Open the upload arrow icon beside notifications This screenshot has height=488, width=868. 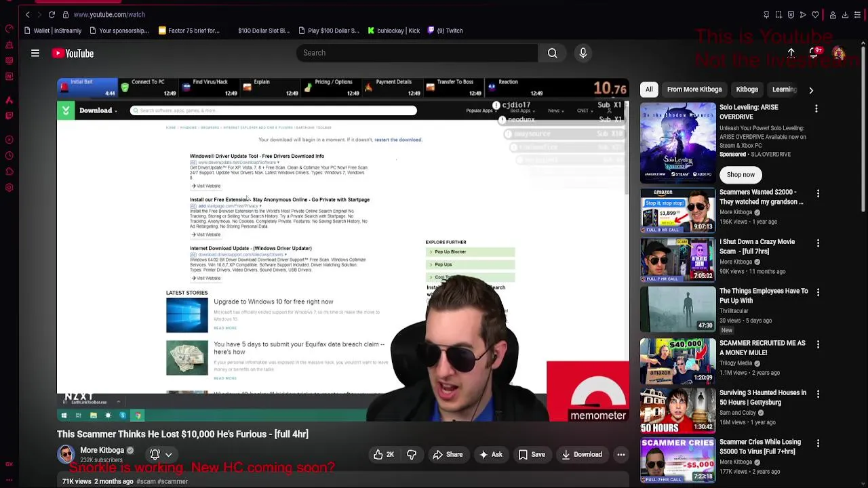tap(791, 53)
